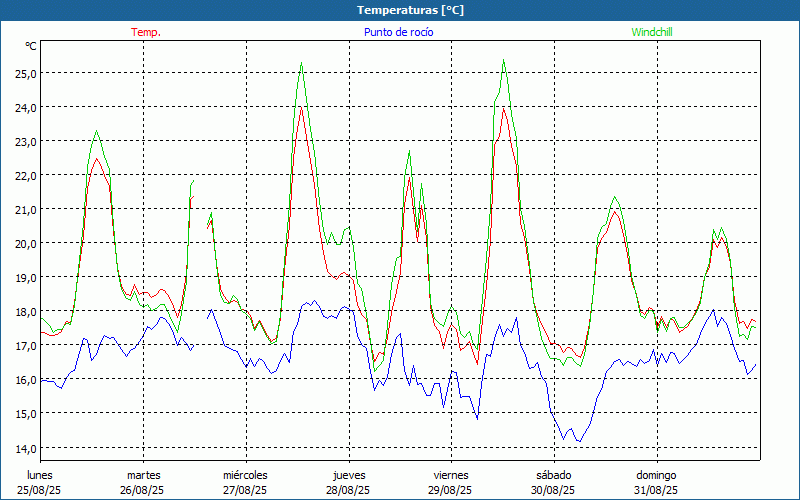Select the green Windchill legend label

point(652,32)
